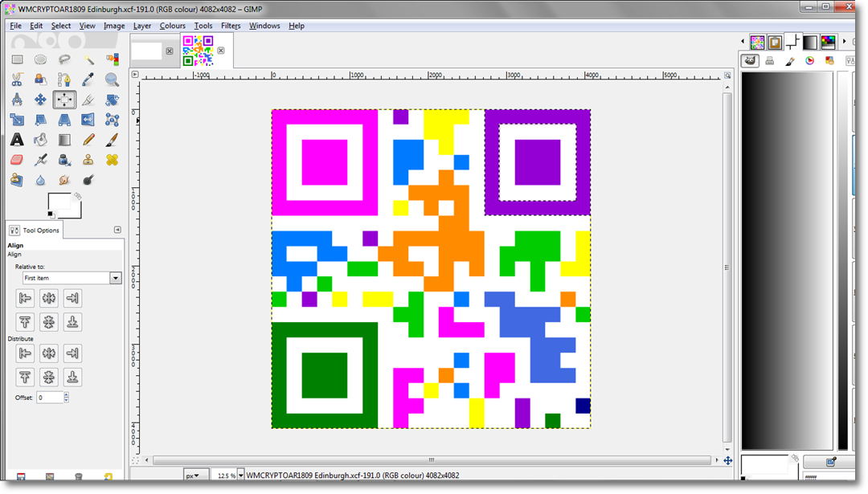868x494 pixels.
Task: Select the Zoom magnifier tool
Action: [112, 80]
